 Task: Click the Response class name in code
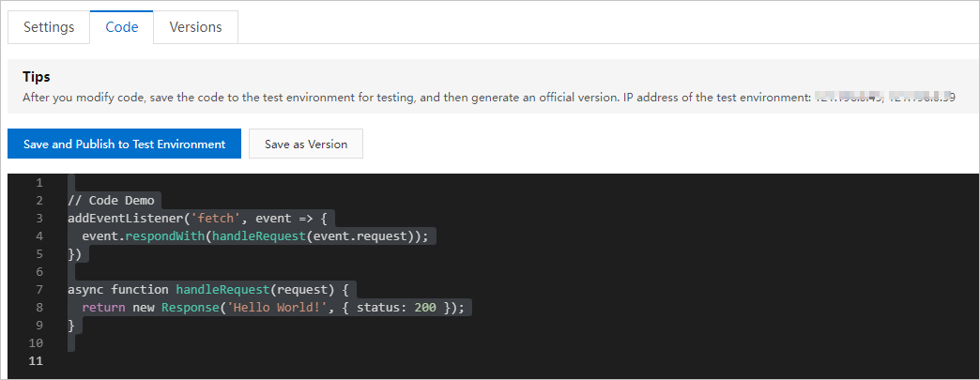pos(189,307)
